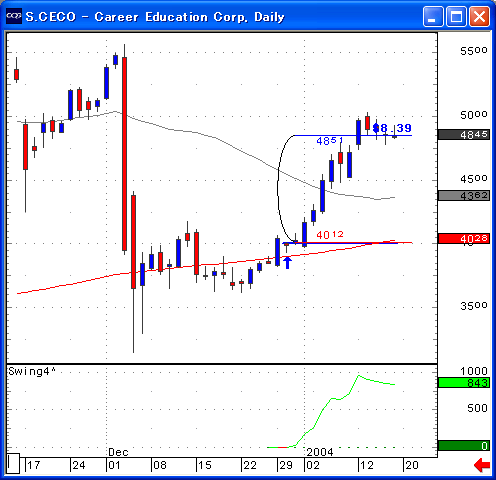This screenshot has width=496, height=480.
Task: Click the 12 date marker on time axis
Action: [367, 465]
